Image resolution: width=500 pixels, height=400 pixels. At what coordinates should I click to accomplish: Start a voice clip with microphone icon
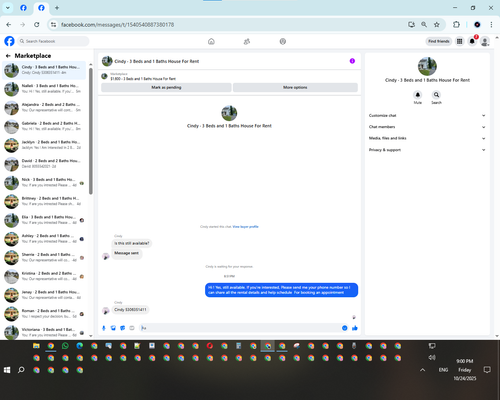(104, 328)
